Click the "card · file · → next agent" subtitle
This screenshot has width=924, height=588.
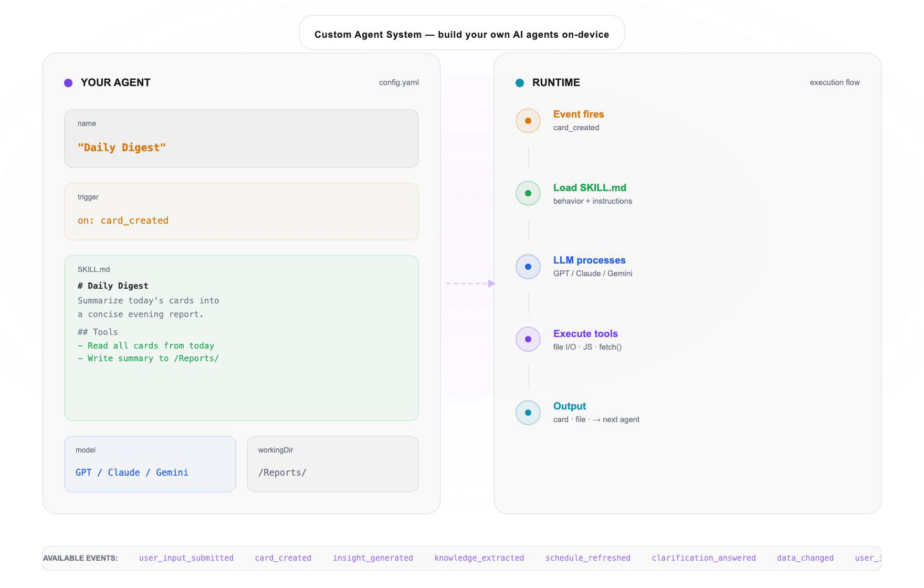tap(596, 419)
